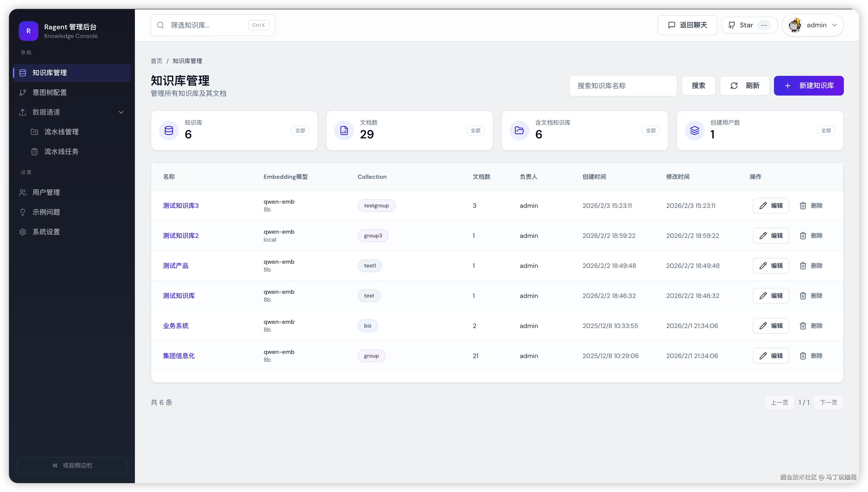868x492 pixels.
Task: Click the search magnifier icon in top bar
Action: click(x=161, y=25)
